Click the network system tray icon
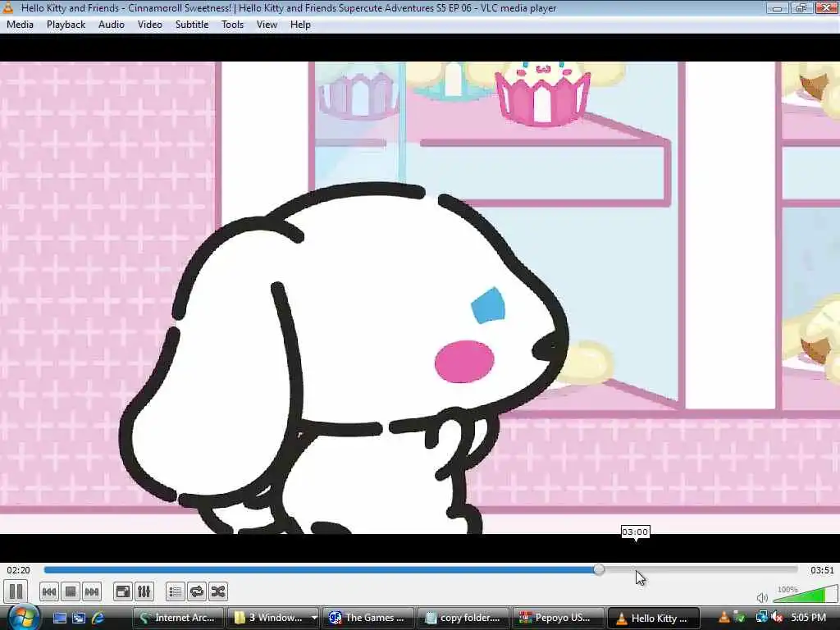This screenshot has height=630, width=840. (761, 618)
